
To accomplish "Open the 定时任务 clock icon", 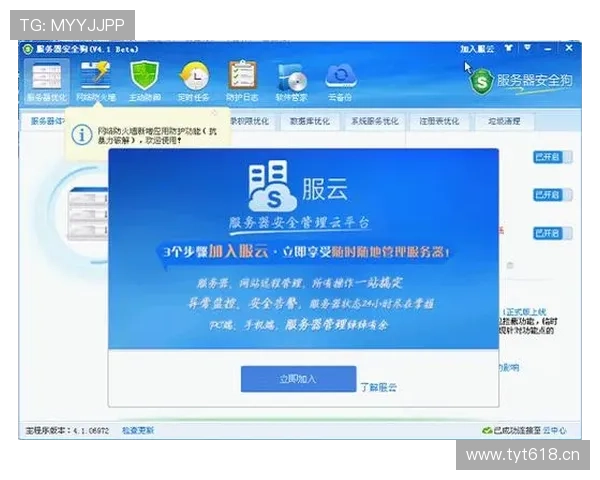I will (x=193, y=81).
